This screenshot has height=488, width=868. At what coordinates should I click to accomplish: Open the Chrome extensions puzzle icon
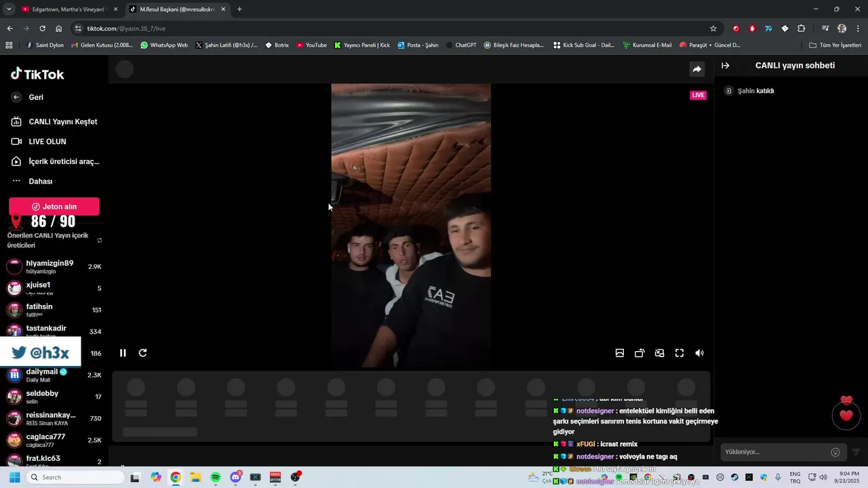(802, 28)
